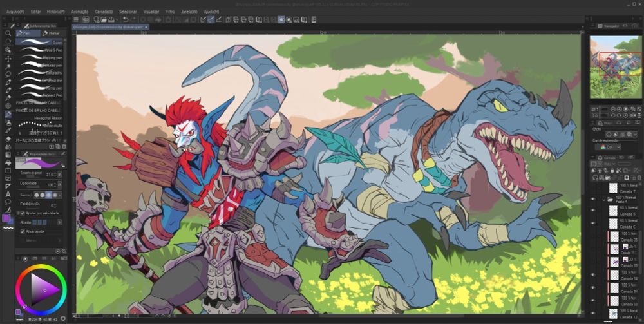Select the Figure rectangle tool
Screen dimensions: 644x324
point(8,171)
